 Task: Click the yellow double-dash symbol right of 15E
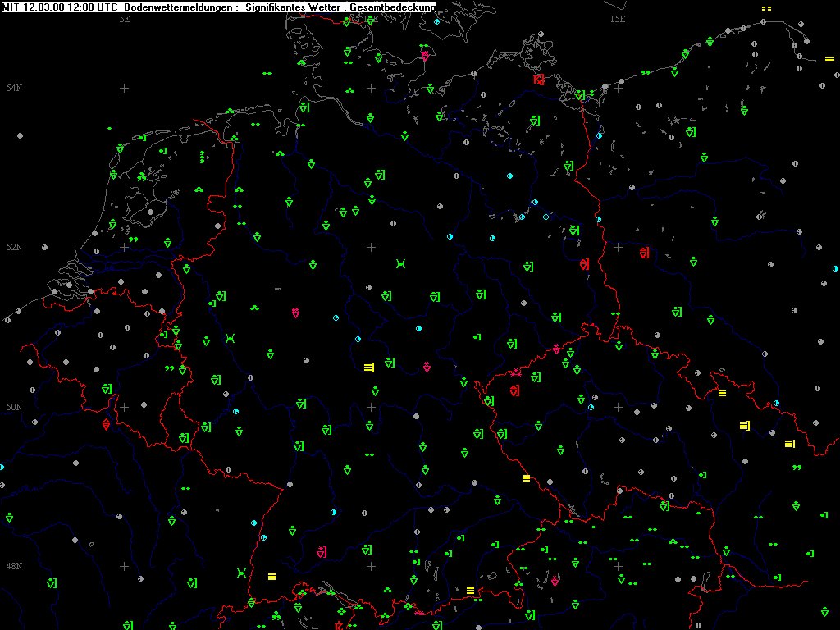(766, 8)
